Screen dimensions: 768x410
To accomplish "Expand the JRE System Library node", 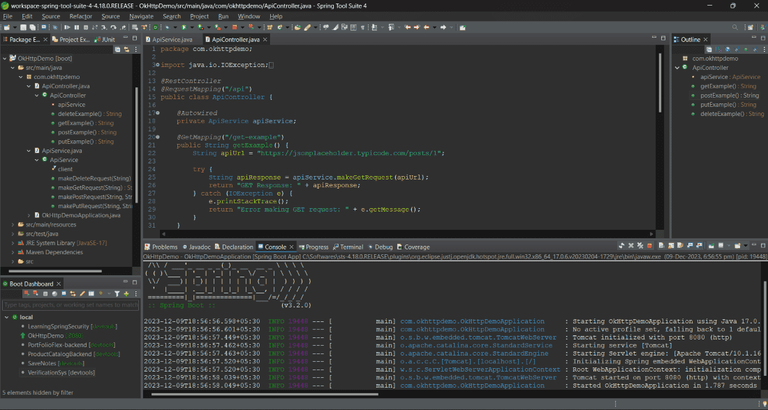I will 14,242.
